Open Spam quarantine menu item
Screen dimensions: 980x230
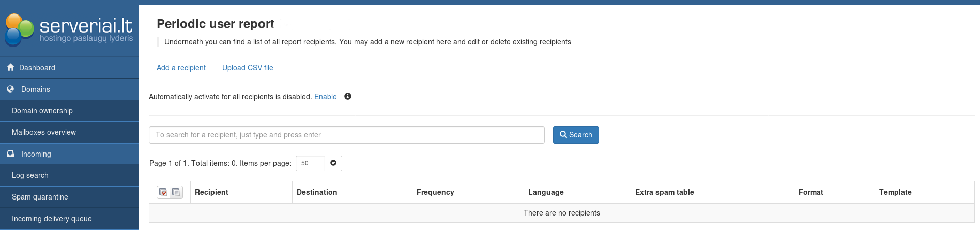(40, 197)
